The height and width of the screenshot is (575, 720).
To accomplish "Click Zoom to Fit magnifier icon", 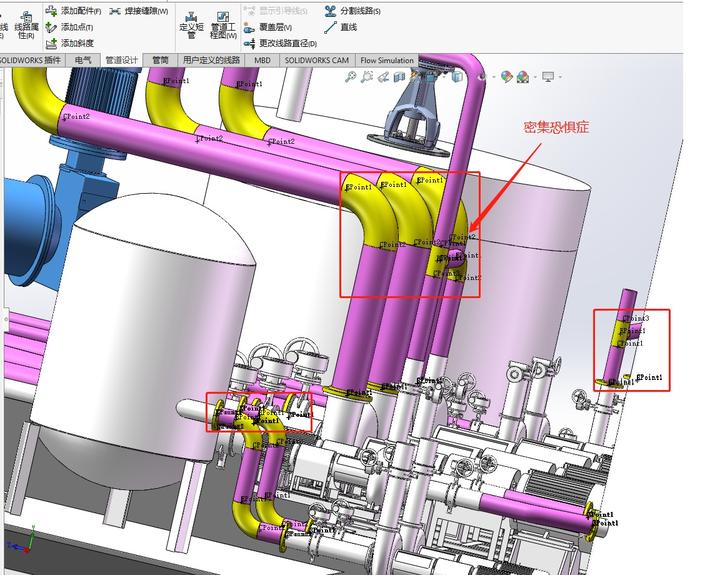I will point(351,77).
